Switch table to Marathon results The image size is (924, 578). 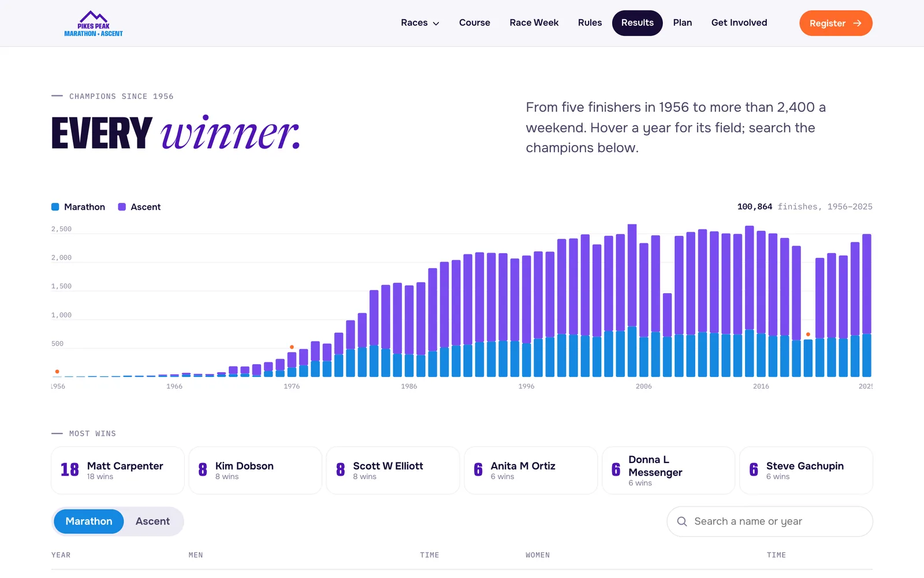click(89, 521)
